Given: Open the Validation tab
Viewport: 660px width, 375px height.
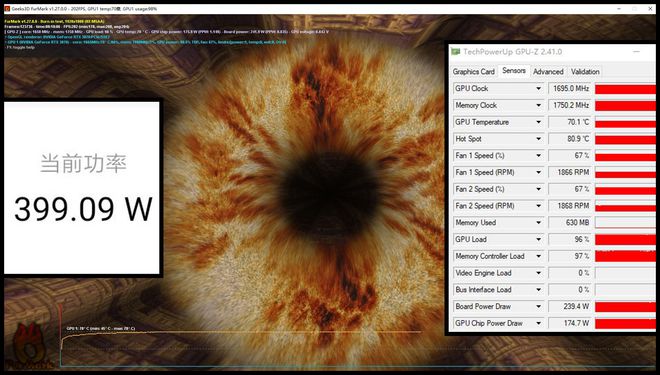Looking at the screenshot, I should (585, 72).
